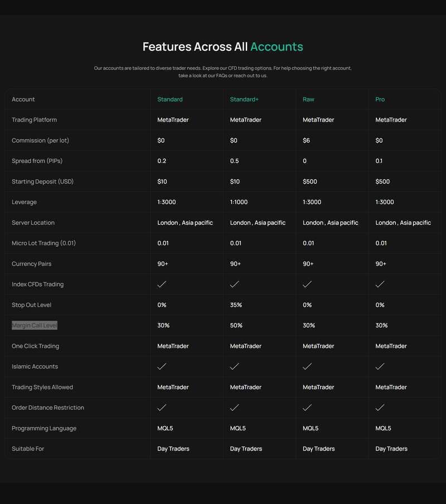Click the 35% stop out level value
The width and height of the screenshot is (446, 504).
click(x=236, y=305)
